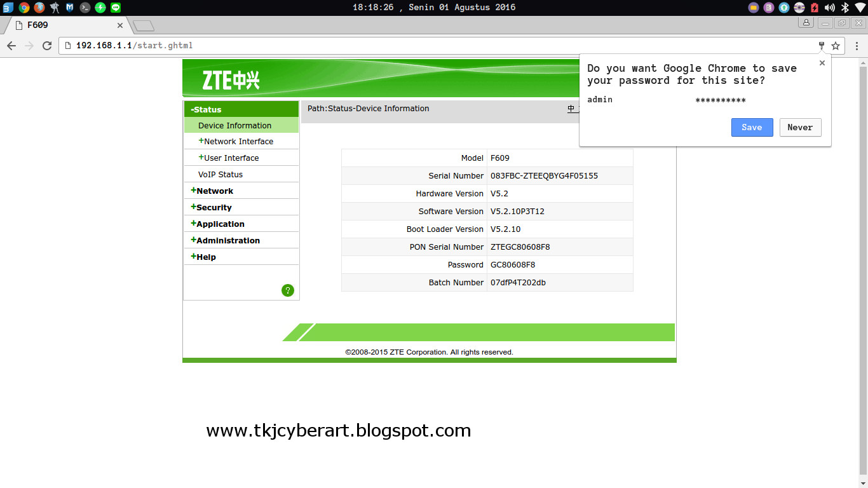868x488 pixels.
Task: Click the Path:Status-Device Information text
Action: point(369,109)
